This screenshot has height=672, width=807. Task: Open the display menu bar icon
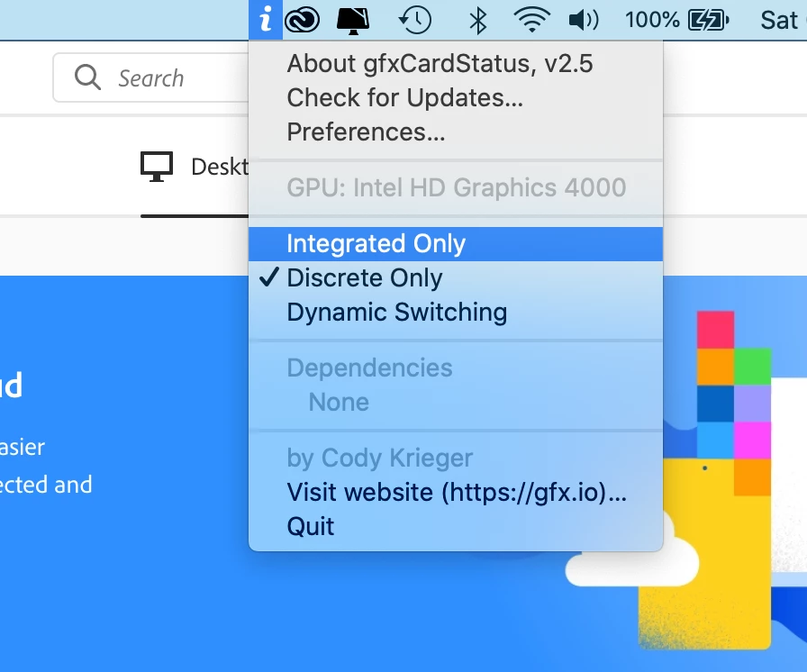click(x=353, y=21)
